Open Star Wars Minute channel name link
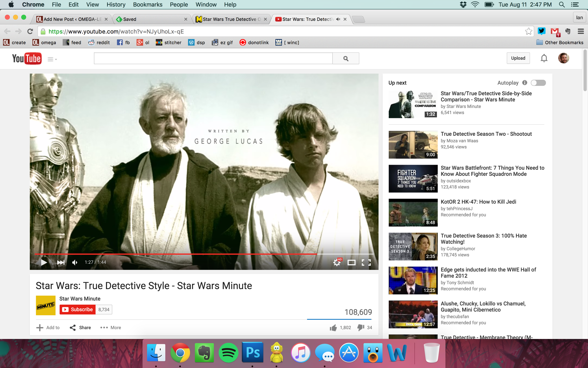 [x=80, y=299]
